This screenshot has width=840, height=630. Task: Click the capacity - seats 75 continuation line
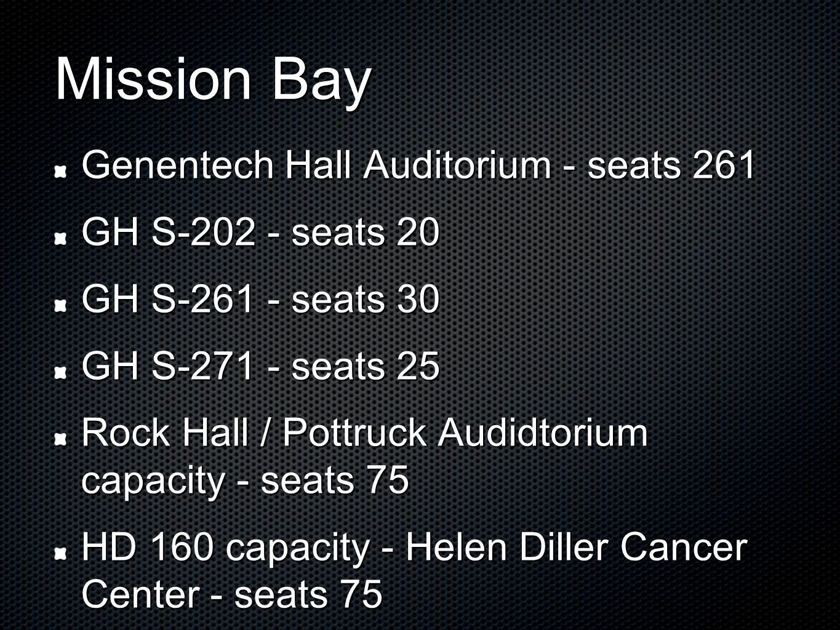click(245, 480)
